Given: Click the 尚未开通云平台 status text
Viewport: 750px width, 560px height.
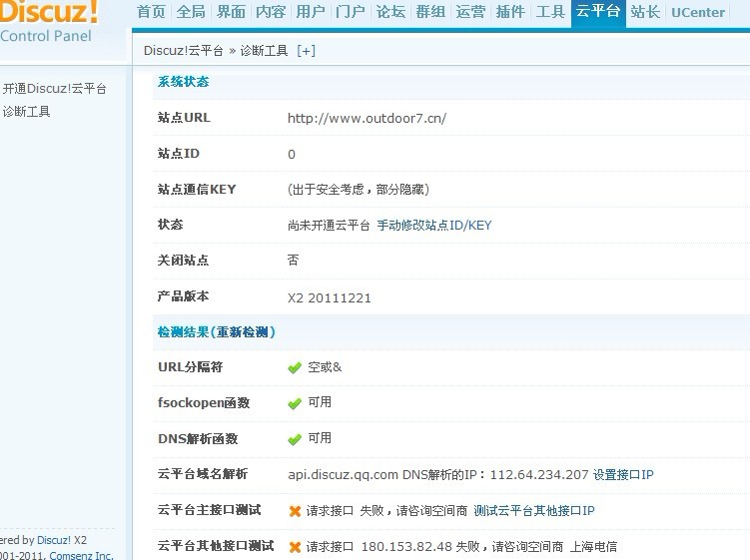Looking at the screenshot, I should [329, 226].
